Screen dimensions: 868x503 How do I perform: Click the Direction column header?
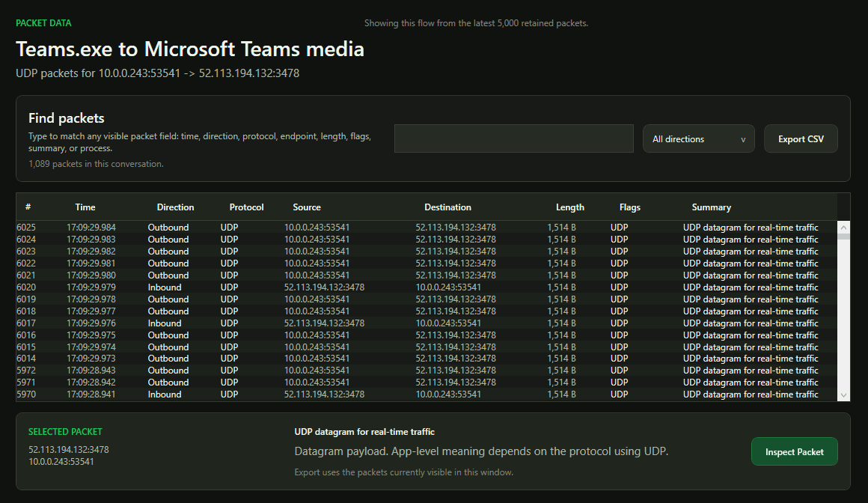[176, 207]
